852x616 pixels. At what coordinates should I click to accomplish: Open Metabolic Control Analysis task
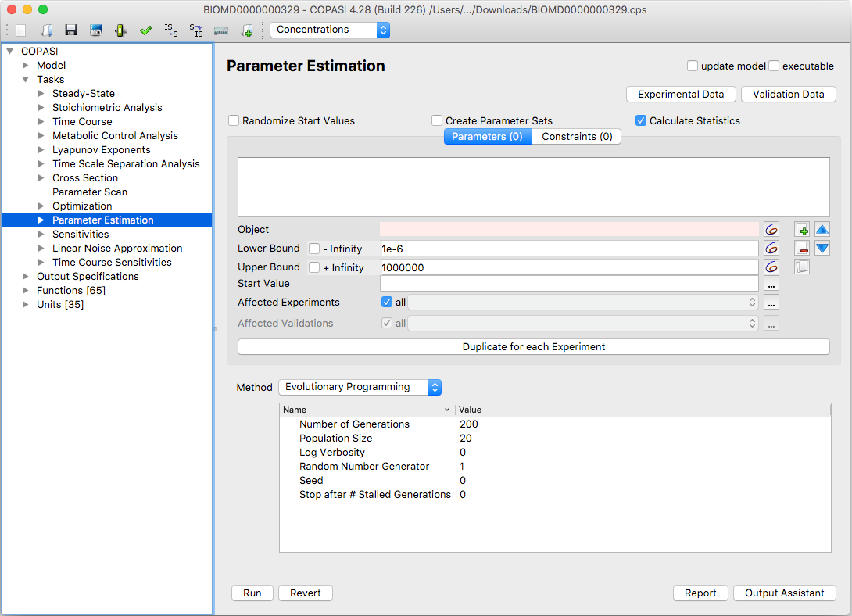115,136
